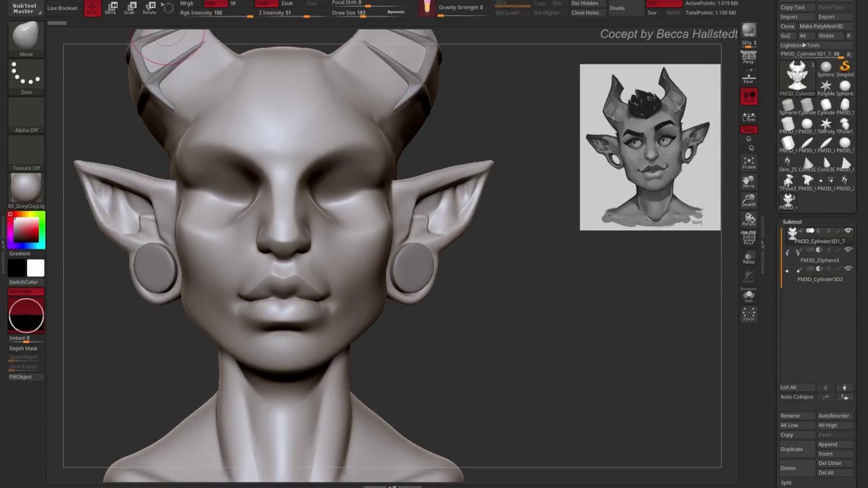Screen dimensions: 868x488
Task: Switch to Scale gizmo mode
Action: 130,8
